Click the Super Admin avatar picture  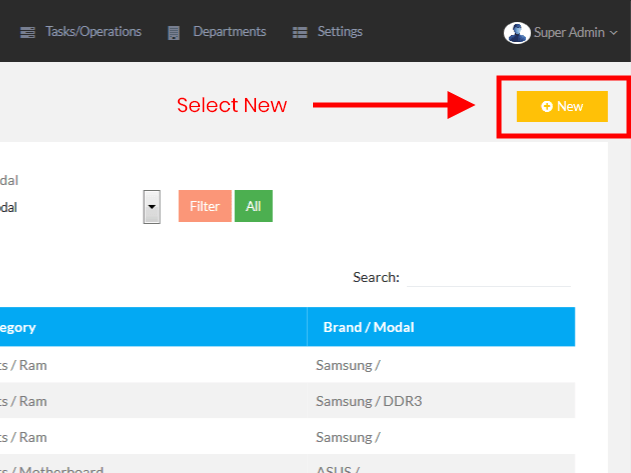517,32
